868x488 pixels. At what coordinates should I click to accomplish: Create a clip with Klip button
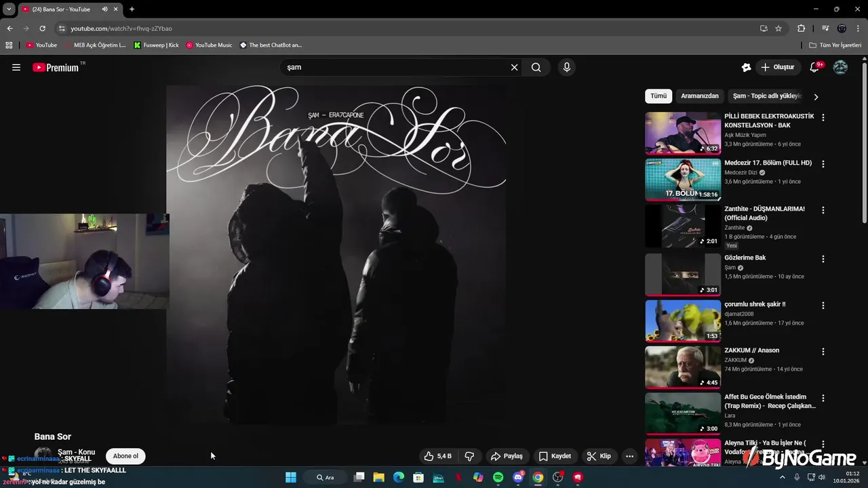(x=599, y=456)
